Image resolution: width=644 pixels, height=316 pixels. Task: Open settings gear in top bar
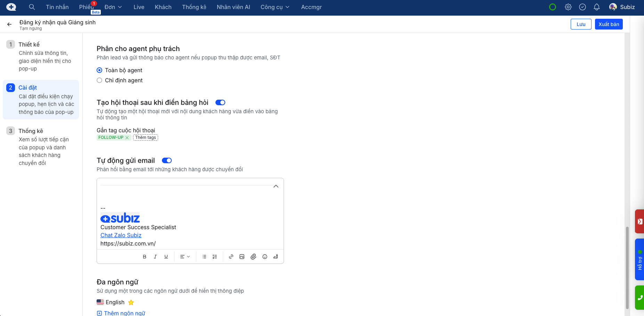[568, 7]
